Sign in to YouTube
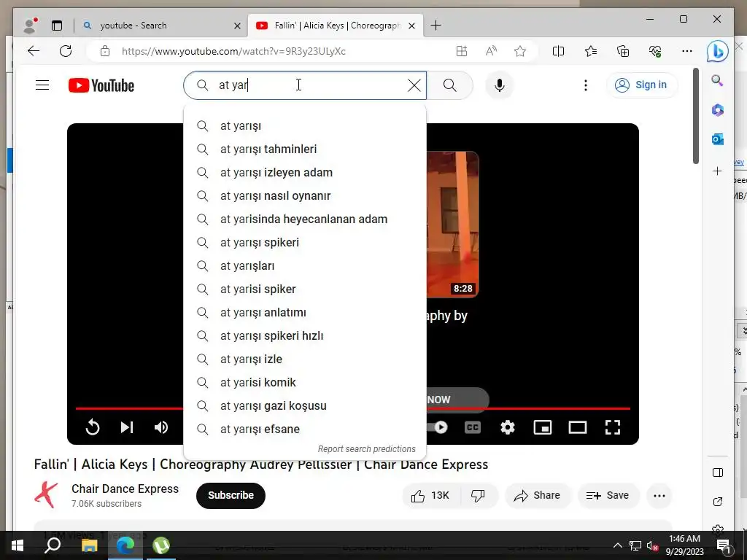The image size is (747, 560). (642, 85)
